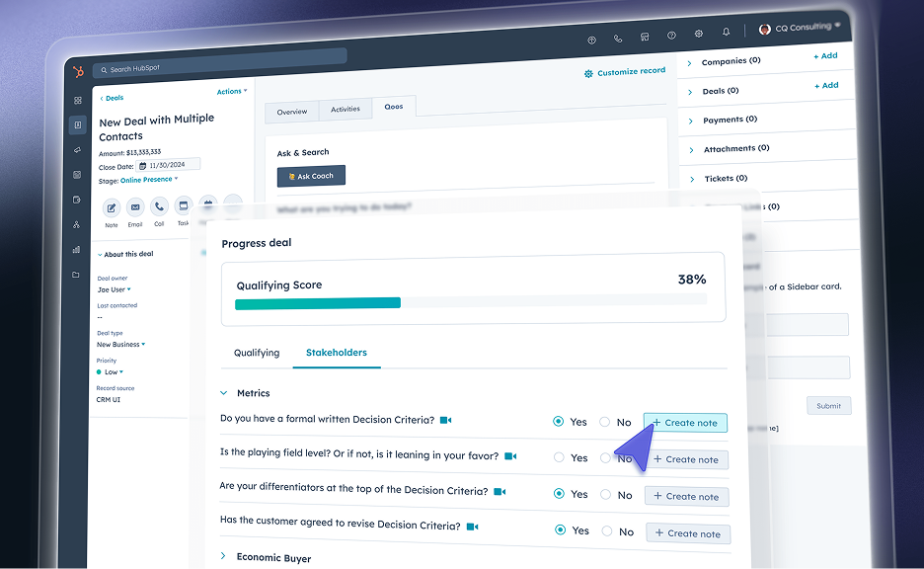Screen dimensions: 924x569
Task: Switch to the Stakeholders tab
Action: (337, 353)
